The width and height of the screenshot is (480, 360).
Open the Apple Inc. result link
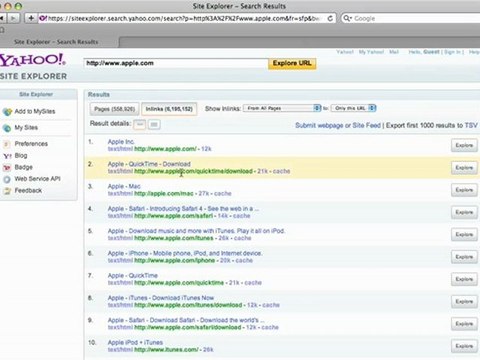[121, 142]
